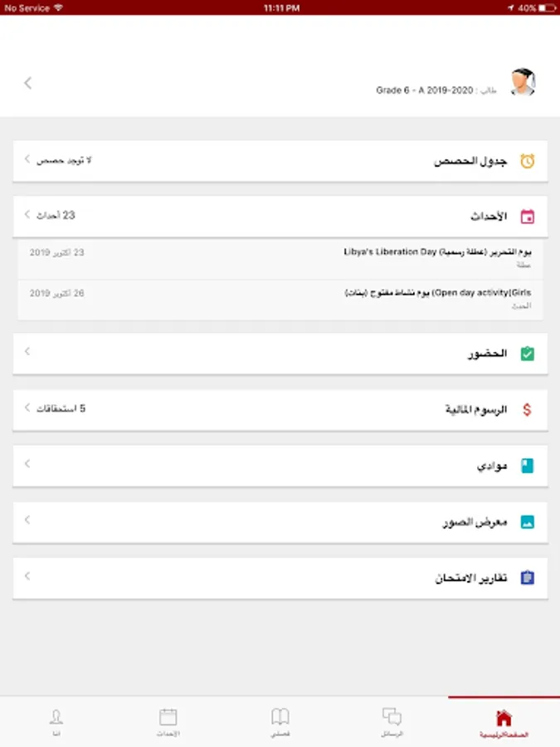Switch to the red Home tab

click(x=504, y=722)
